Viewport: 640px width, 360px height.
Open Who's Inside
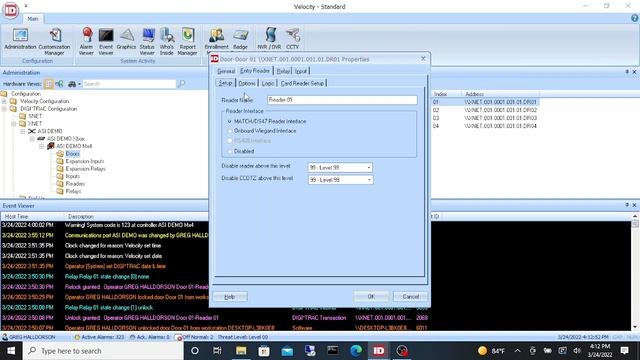[x=167, y=42]
